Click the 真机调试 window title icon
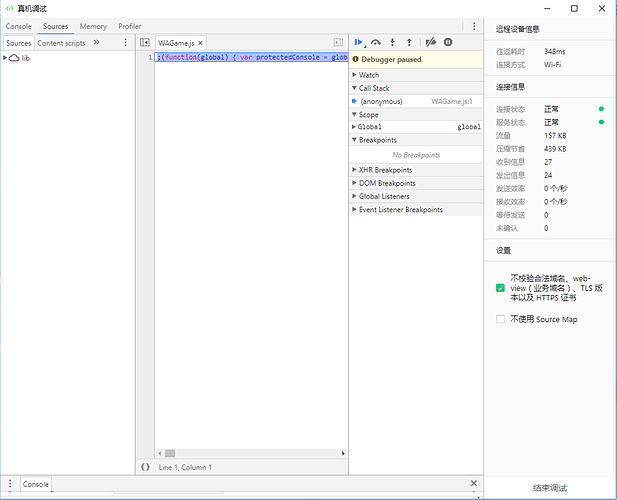617x500 pixels. coord(9,8)
